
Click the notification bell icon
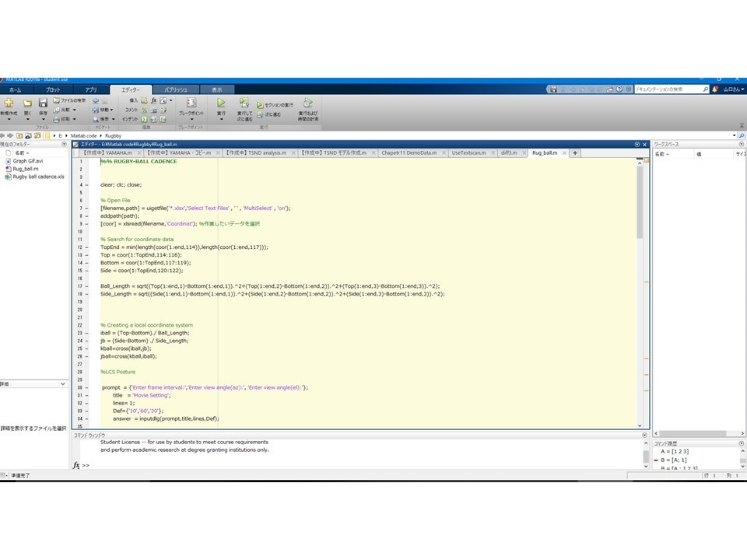715,89
